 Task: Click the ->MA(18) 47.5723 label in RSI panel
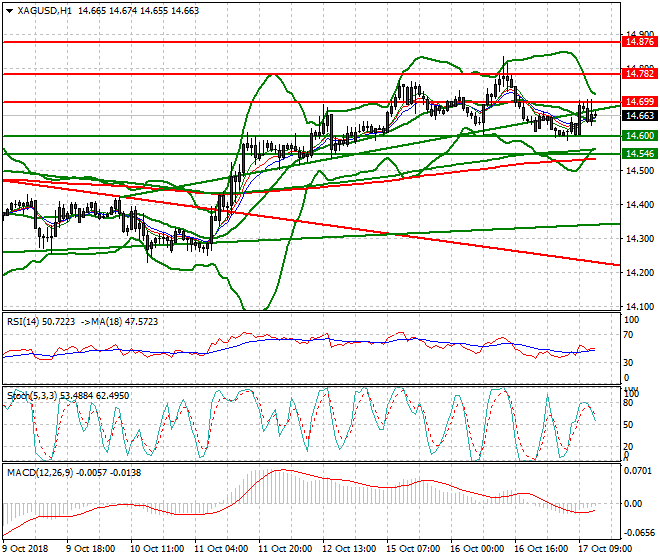[x=118, y=322]
